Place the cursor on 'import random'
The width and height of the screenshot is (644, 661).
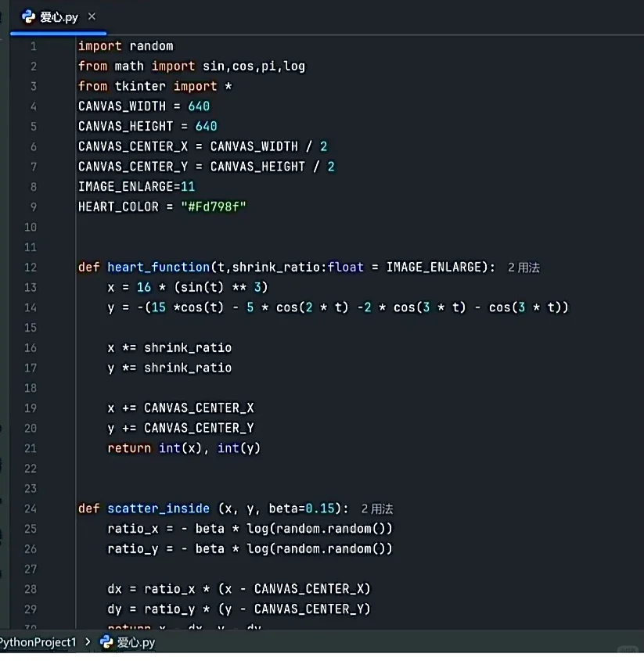pos(126,46)
